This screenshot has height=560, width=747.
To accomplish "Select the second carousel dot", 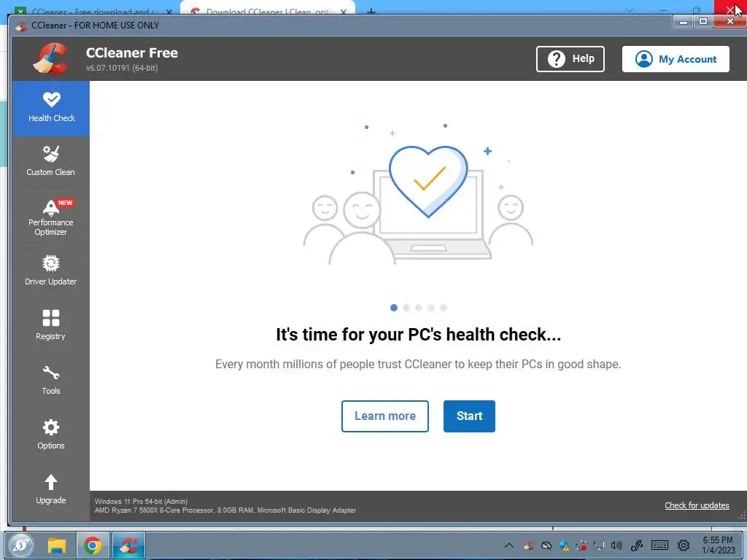I will pyautogui.click(x=406, y=308).
